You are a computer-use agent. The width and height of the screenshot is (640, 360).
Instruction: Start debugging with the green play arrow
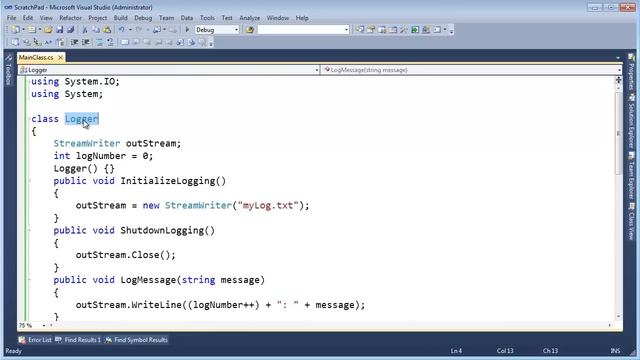(187, 30)
